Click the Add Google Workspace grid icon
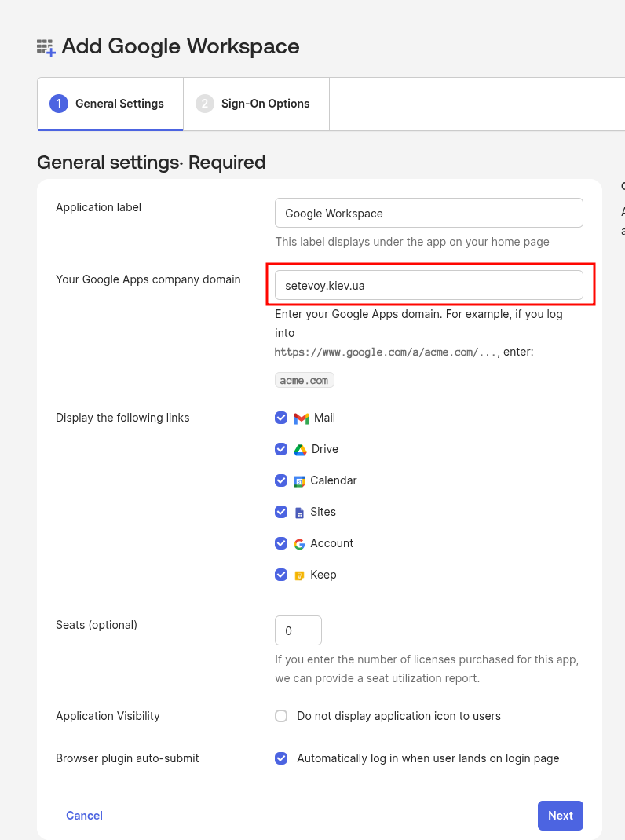This screenshot has height=840, width=625. (x=46, y=47)
